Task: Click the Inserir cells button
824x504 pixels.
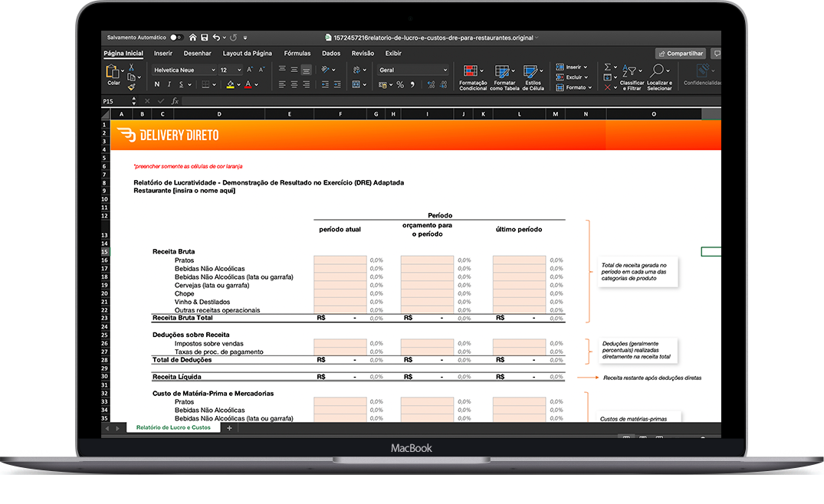Action: coord(572,67)
